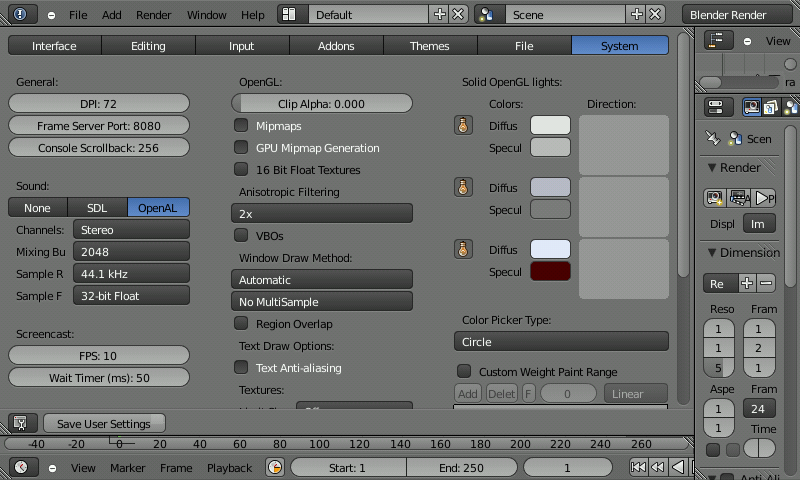This screenshot has height=480, width=800.
Task: Click the dark red Specular color swatch
Action: pyautogui.click(x=550, y=272)
